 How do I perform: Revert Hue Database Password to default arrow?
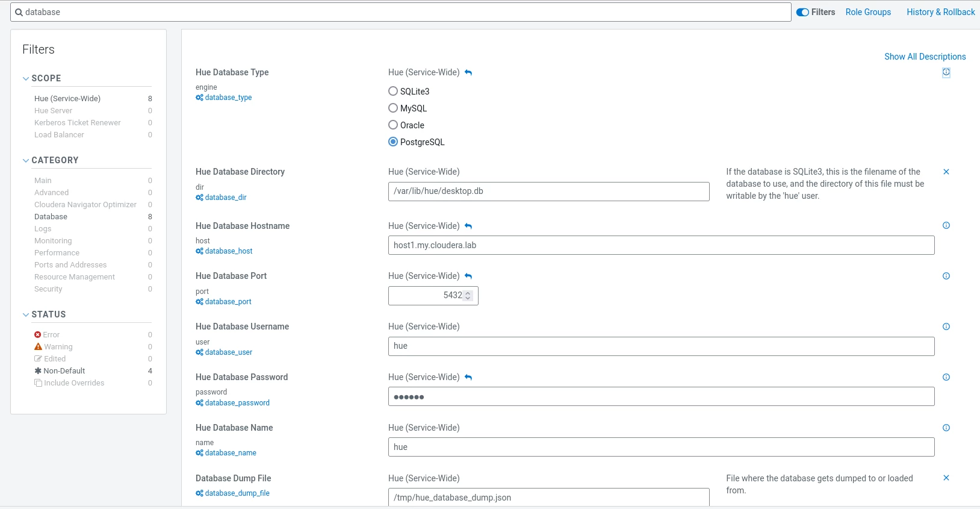pos(468,377)
